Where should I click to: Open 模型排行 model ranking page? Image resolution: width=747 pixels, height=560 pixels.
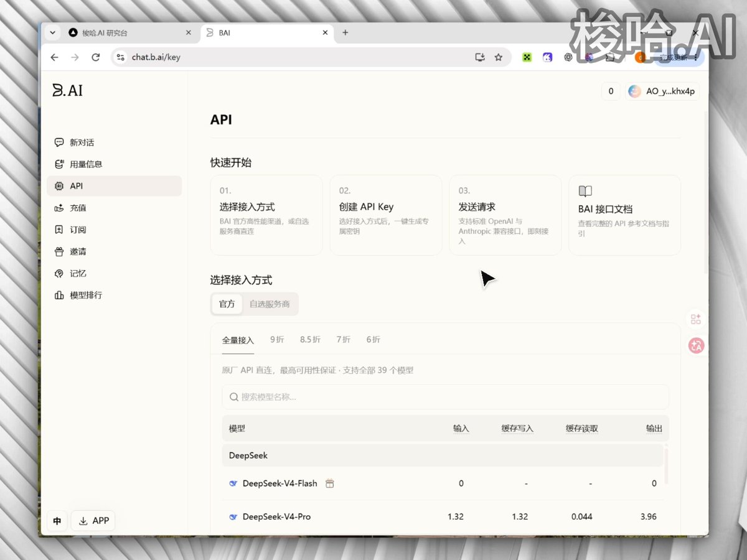click(114, 295)
